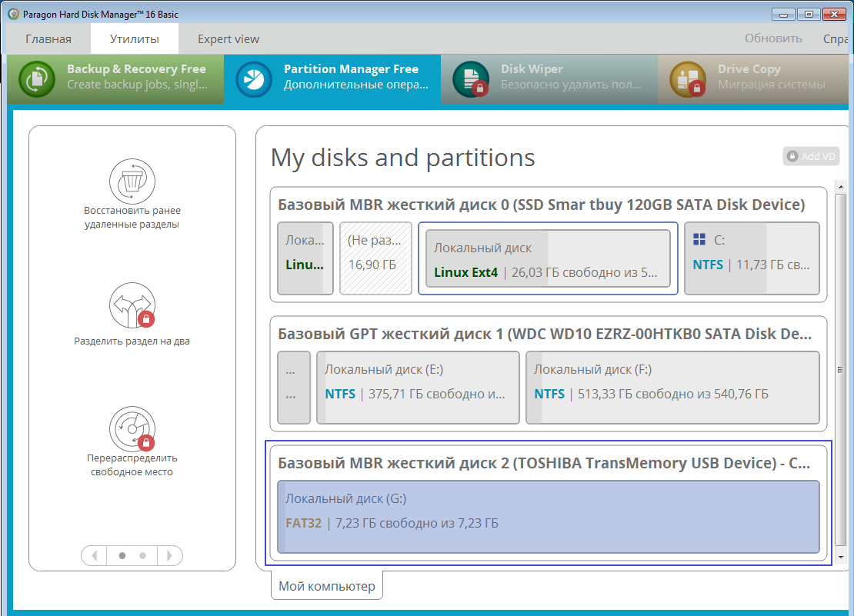Switch to Expert view tab

coord(228,39)
